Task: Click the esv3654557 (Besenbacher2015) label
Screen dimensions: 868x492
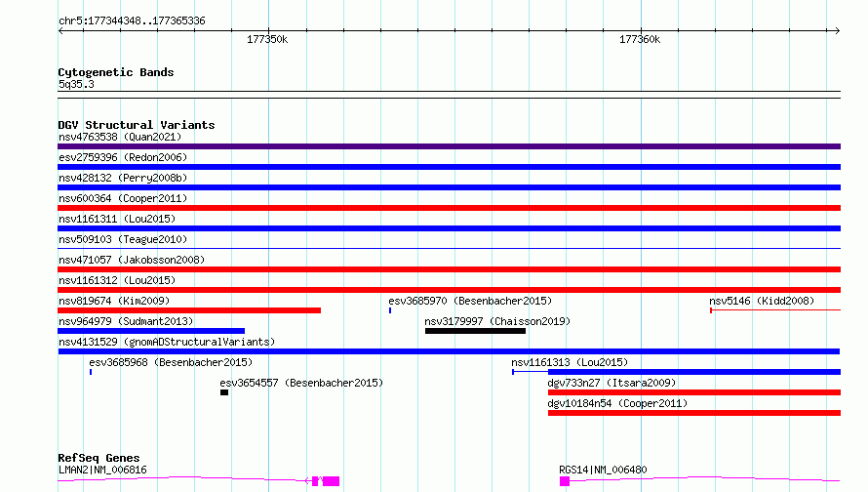Action: click(x=301, y=383)
